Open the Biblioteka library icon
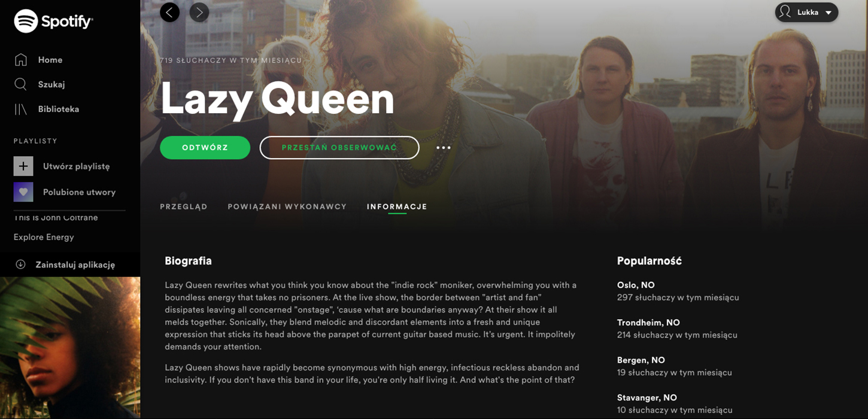 [x=21, y=109]
